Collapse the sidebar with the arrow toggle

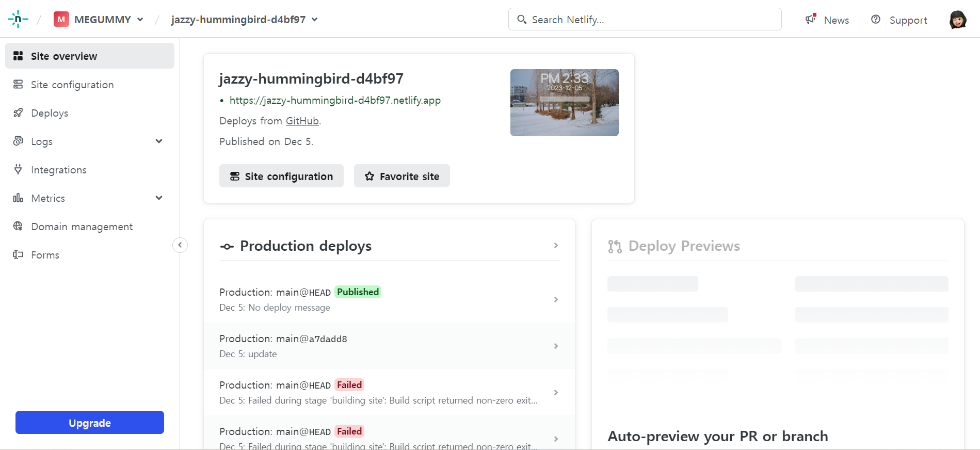coord(180,245)
